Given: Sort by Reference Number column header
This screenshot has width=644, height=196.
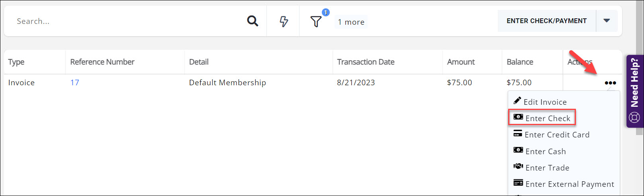Looking at the screenshot, I should click(x=102, y=62).
